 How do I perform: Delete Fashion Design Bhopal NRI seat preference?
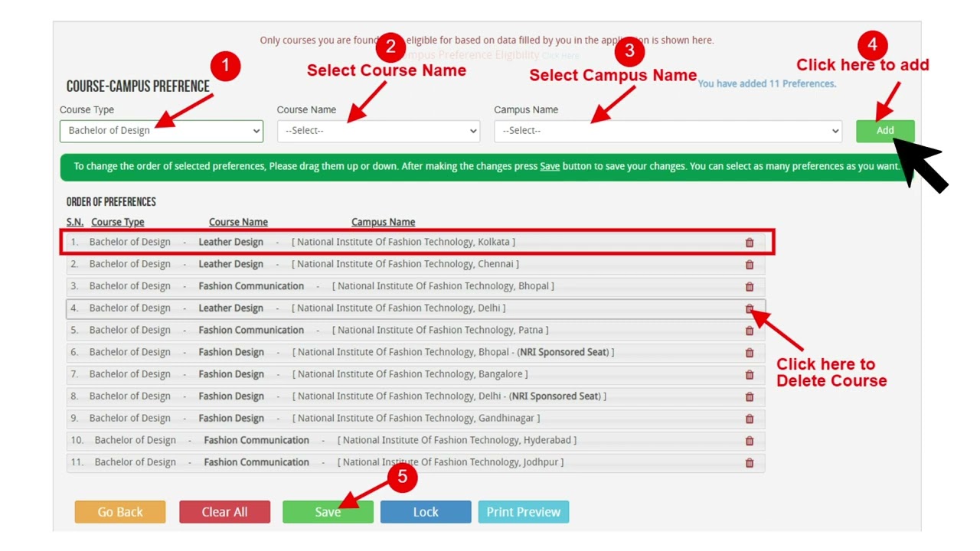click(750, 353)
